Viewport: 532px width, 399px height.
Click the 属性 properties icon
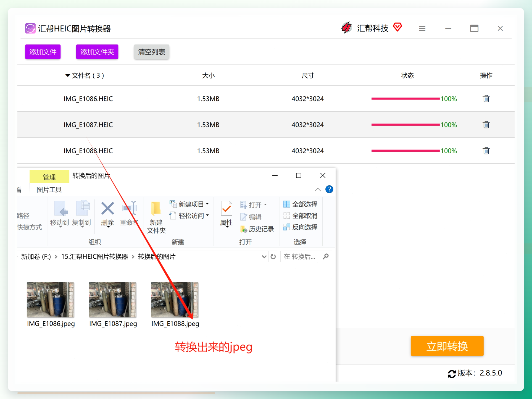coord(226,209)
